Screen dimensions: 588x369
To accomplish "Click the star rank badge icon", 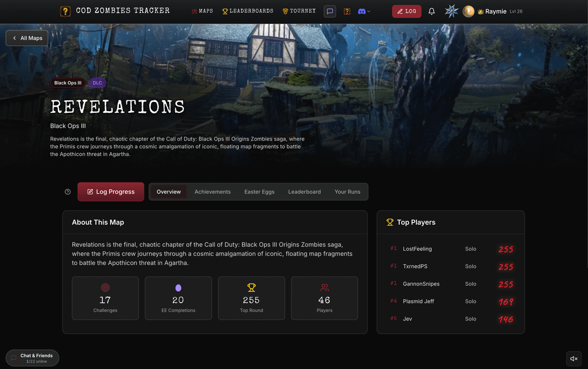I will click(x=451, y=11).
